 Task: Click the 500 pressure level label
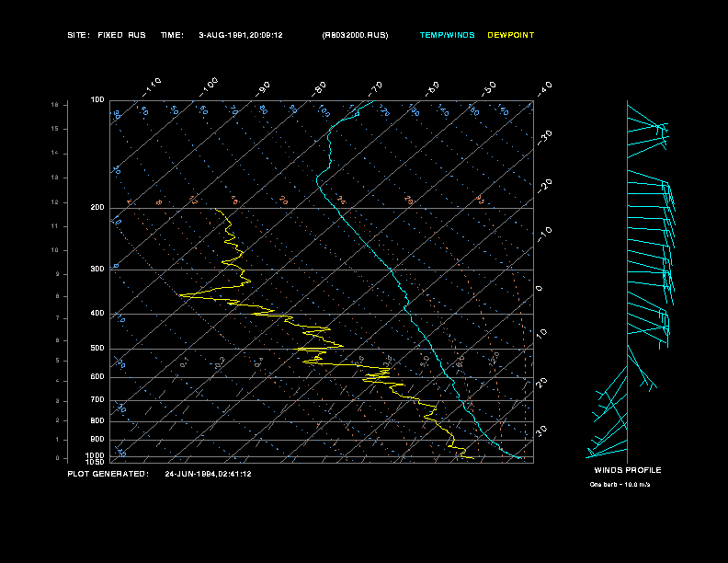[x=97, y=349]
